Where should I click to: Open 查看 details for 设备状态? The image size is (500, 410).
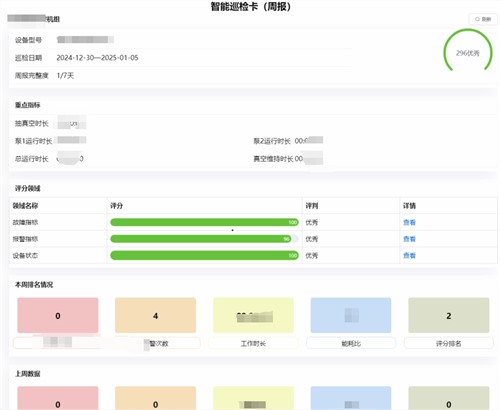409,256
